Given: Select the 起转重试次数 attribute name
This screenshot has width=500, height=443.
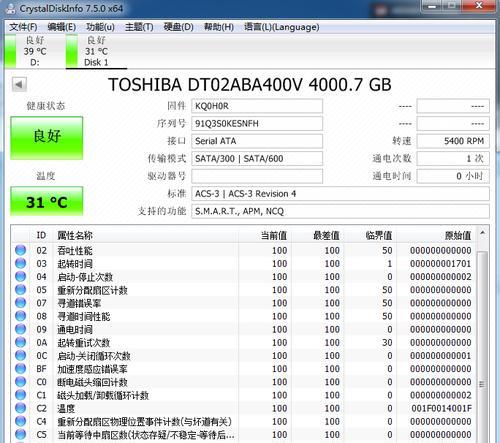Looking at the screenshot, I should [x=84, y=343].
